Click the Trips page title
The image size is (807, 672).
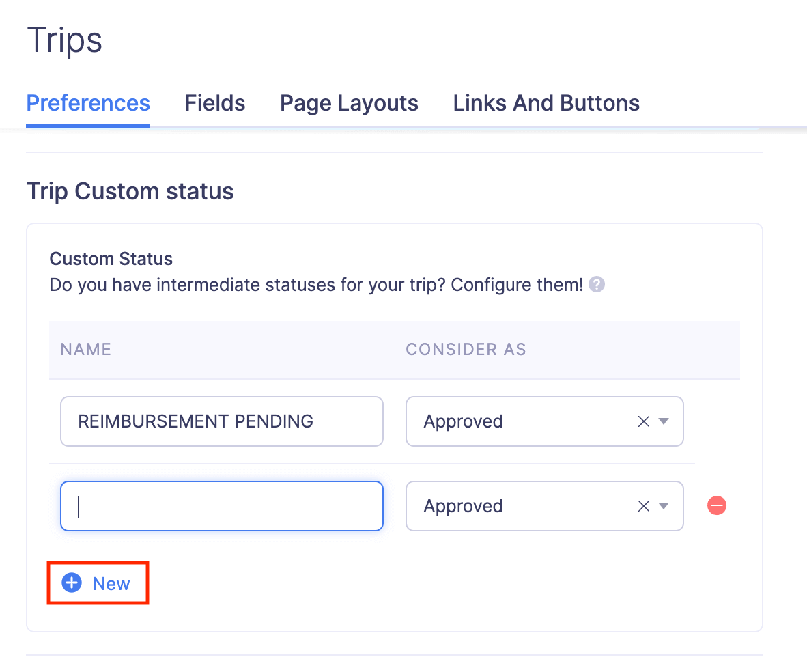(65, 40)
